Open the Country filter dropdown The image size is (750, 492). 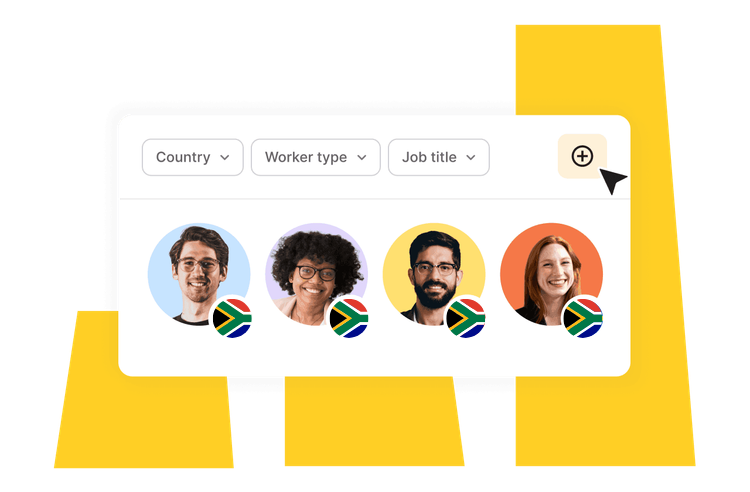coord(193,157)
